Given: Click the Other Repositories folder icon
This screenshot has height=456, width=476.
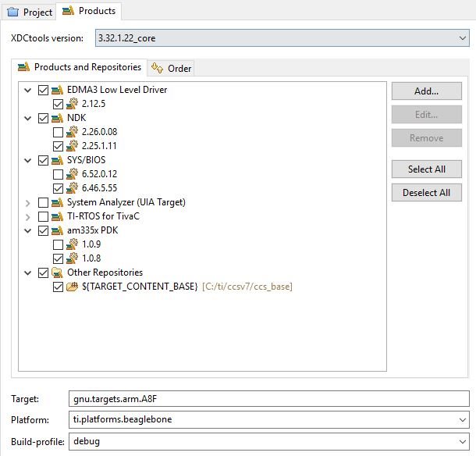Looking at the screenshot, I should [57, 273].
